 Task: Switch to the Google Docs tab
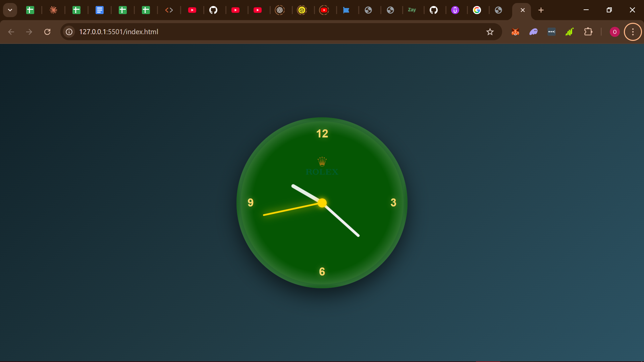99,10
